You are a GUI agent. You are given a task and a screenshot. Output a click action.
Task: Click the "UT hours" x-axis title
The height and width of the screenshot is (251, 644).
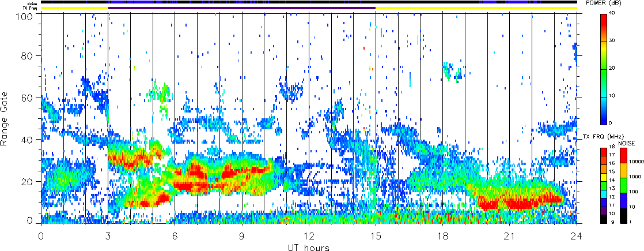pyautogui.click(x=308, y=248)
